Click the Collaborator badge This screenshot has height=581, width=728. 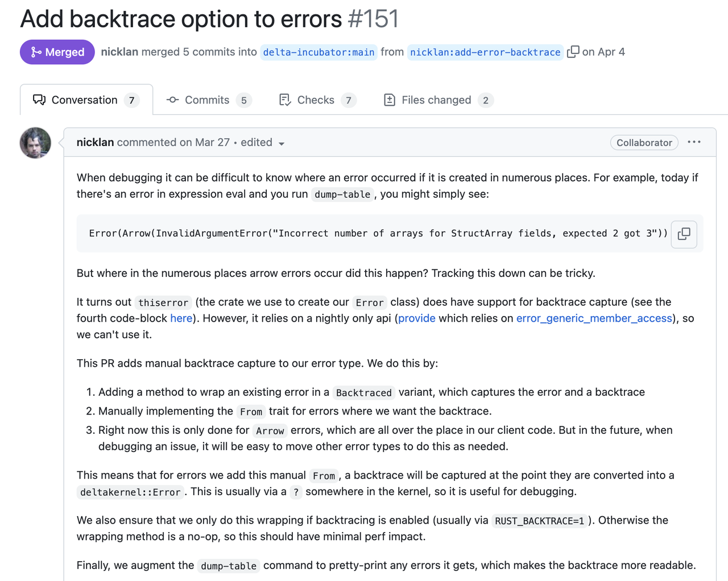(x=644, y=143)
